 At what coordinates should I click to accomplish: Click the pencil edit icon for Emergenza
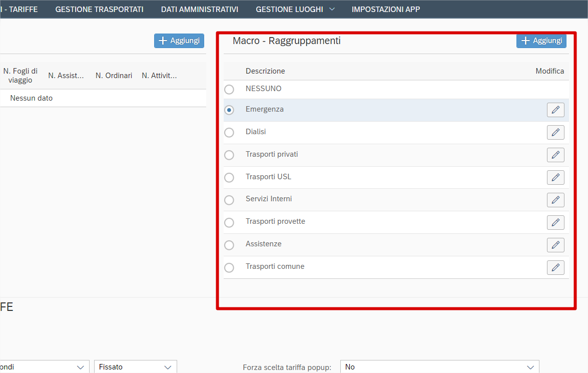(x=555, y=110)
